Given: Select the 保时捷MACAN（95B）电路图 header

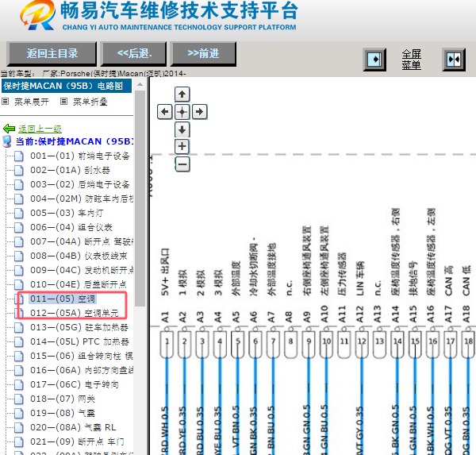Looking at the screenshot, I should coord(67,86).
